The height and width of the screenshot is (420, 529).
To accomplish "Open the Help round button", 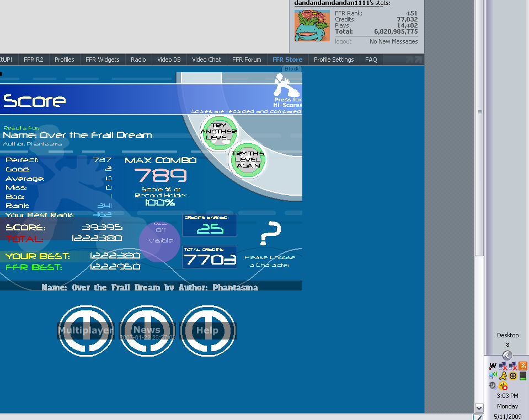I will (x=208, y=330).
